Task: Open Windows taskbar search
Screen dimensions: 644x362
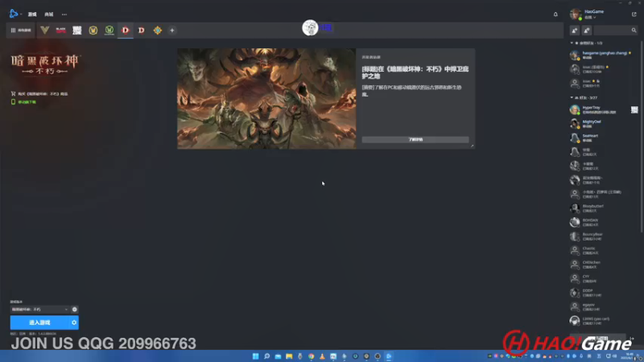Action: coord(266,356)
